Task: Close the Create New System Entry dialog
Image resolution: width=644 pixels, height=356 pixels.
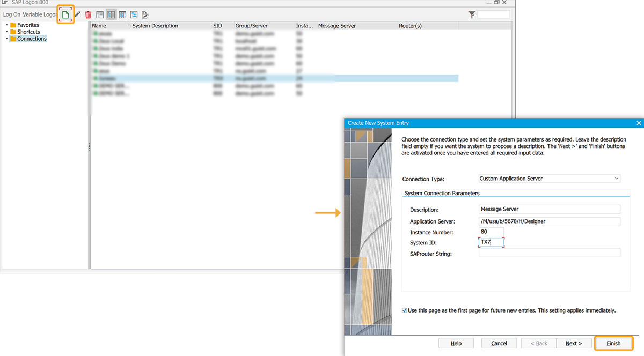Action: point(639,123)
